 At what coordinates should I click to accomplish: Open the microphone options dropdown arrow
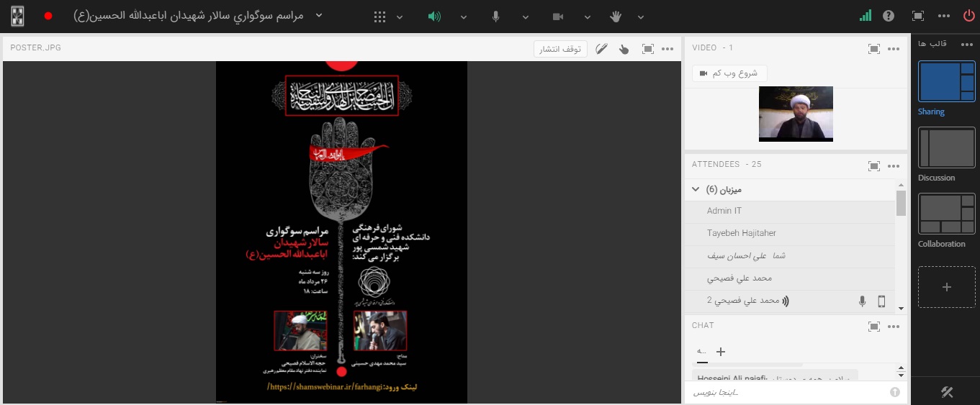pyautogui.click(x=526, y=17)
